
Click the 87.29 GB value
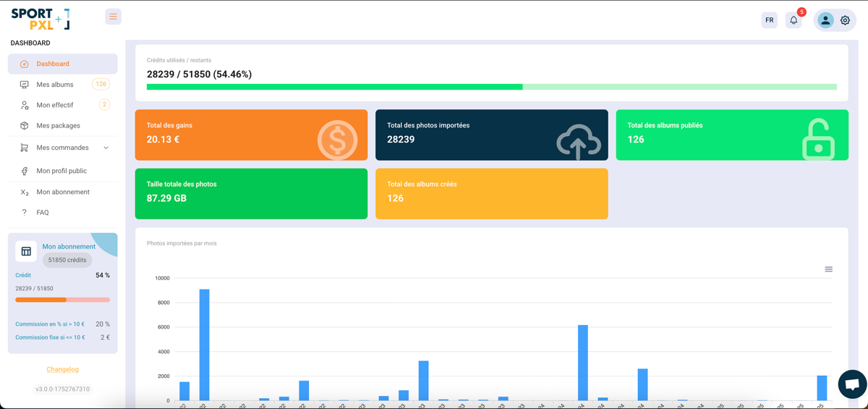tap(167, 198)
